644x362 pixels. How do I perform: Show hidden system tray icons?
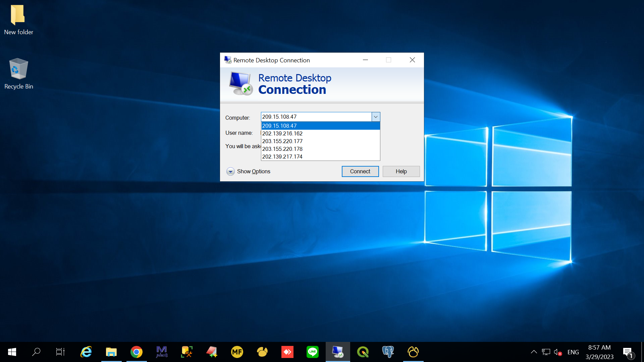(x=534, y=352)
